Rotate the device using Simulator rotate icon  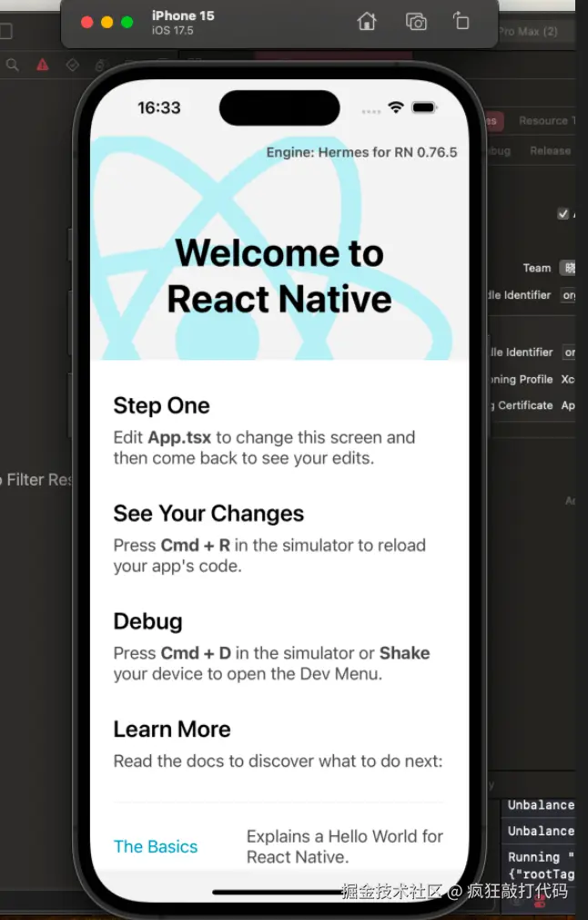click(x=461, y=21)
